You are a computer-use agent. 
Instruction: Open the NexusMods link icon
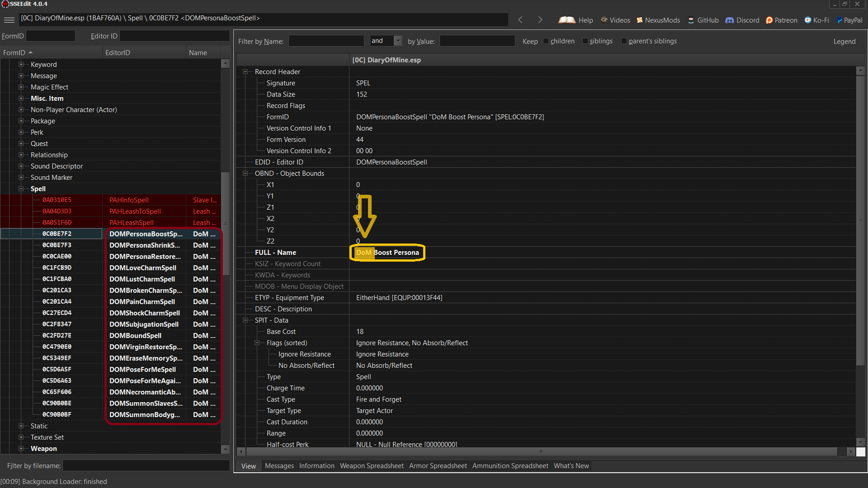click(x=640, y=20)
